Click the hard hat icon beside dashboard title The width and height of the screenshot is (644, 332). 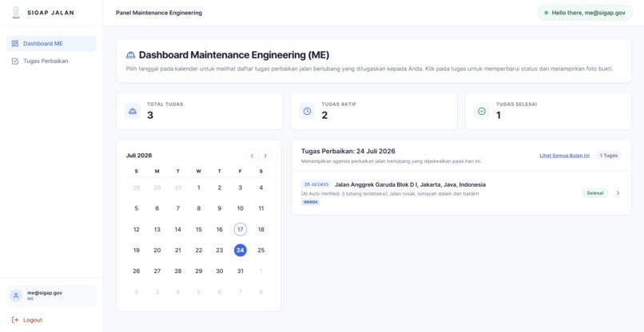pos(130,55)
